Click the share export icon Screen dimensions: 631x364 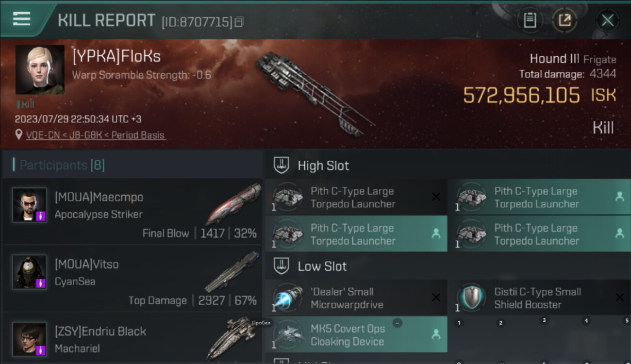point(565,20)
